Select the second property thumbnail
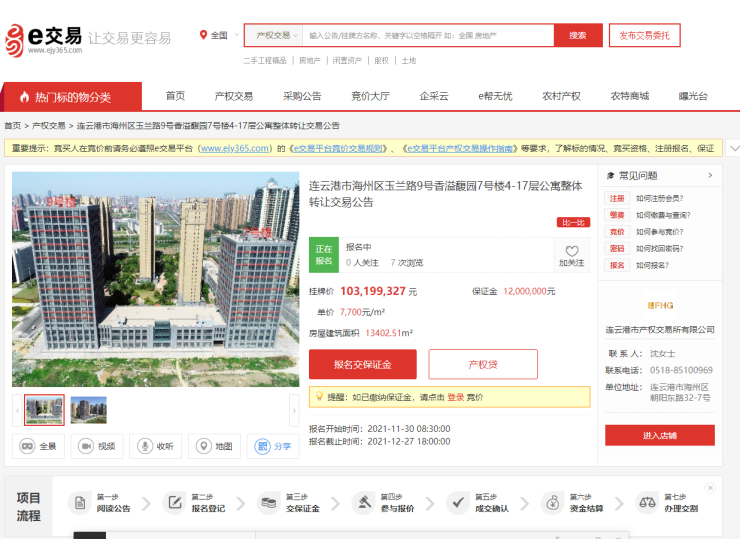This screenshot has height=539, width=740. coord(88,410)
